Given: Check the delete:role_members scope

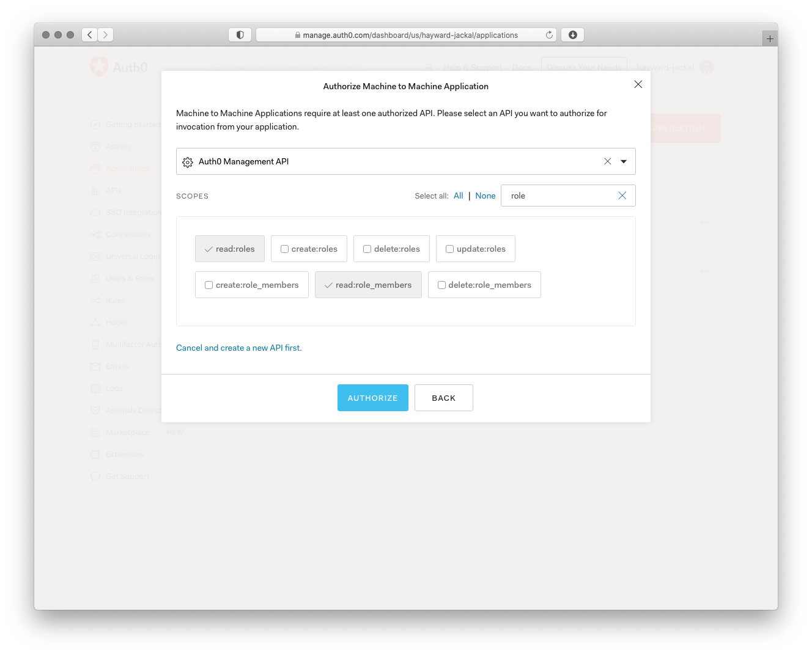Looking at the screenshot, I should [x=484, y=285].
